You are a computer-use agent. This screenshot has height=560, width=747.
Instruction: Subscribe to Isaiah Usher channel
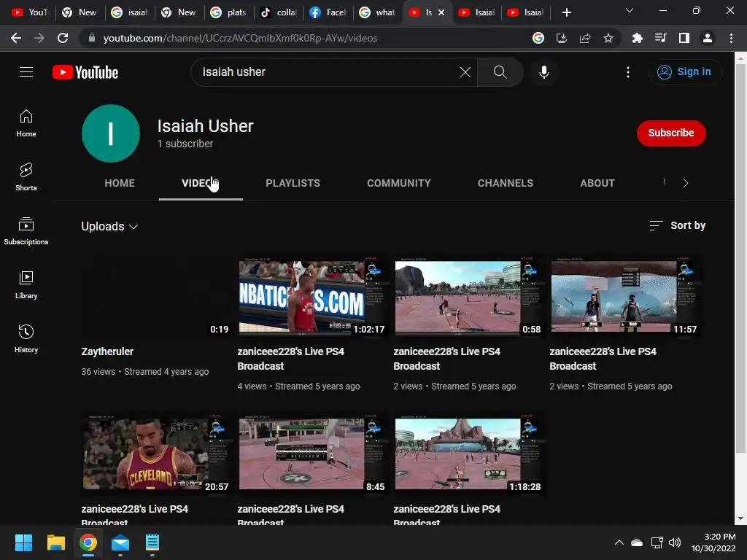point(671,133)
